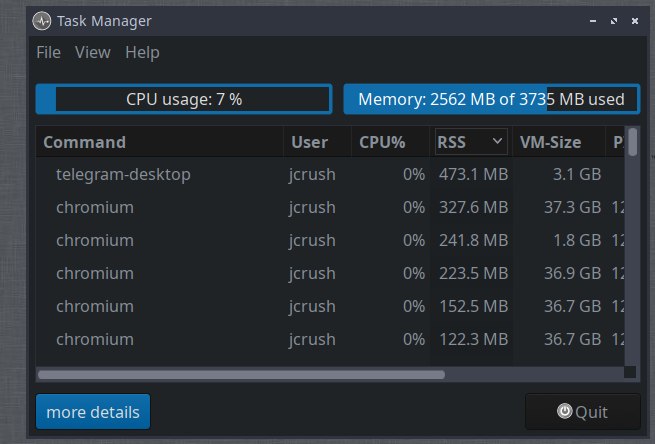Viewport: 655px width, 444px height.
Task: Close the Task Manager window
Action: click(x=633, y=20)
